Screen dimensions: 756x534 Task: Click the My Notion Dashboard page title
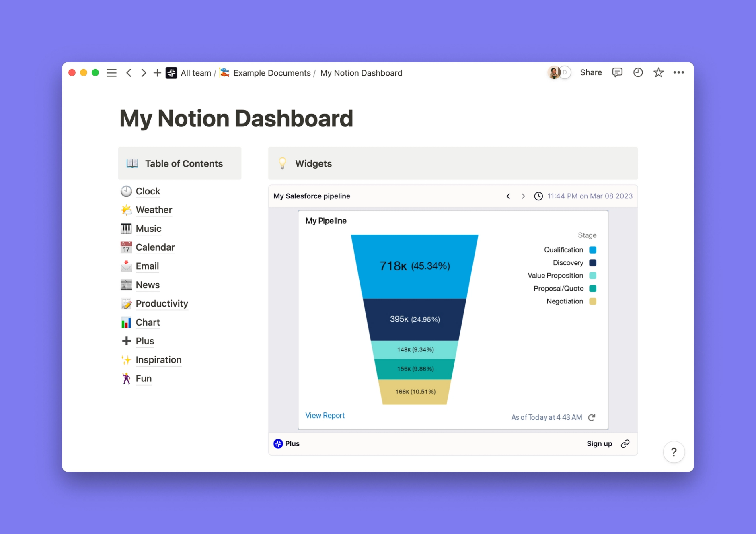(236, 119)
